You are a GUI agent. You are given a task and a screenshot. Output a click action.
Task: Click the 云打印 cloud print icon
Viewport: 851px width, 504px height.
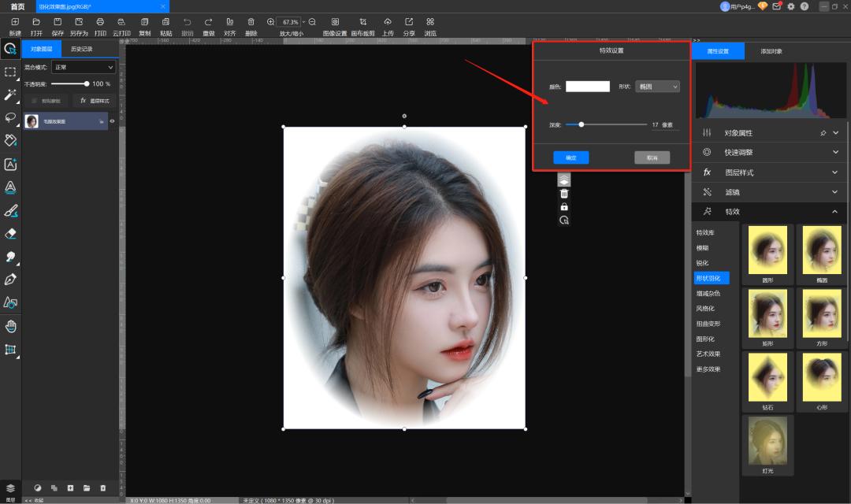pyautogui.click(x=121, y=22)
